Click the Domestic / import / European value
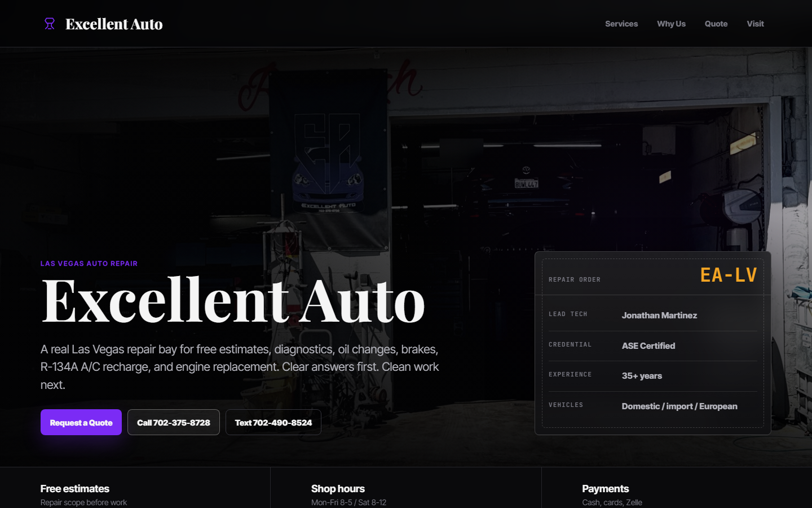 coord(679,406)
